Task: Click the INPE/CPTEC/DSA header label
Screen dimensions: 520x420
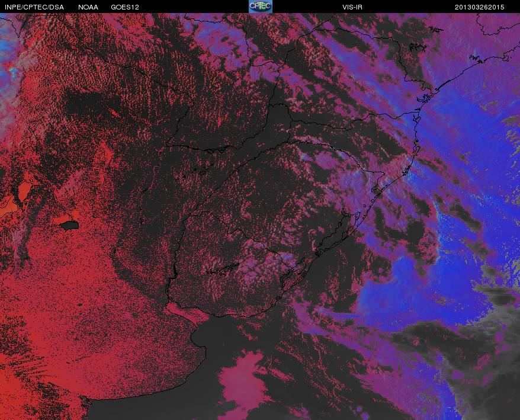Action: (x=34, y=7)
